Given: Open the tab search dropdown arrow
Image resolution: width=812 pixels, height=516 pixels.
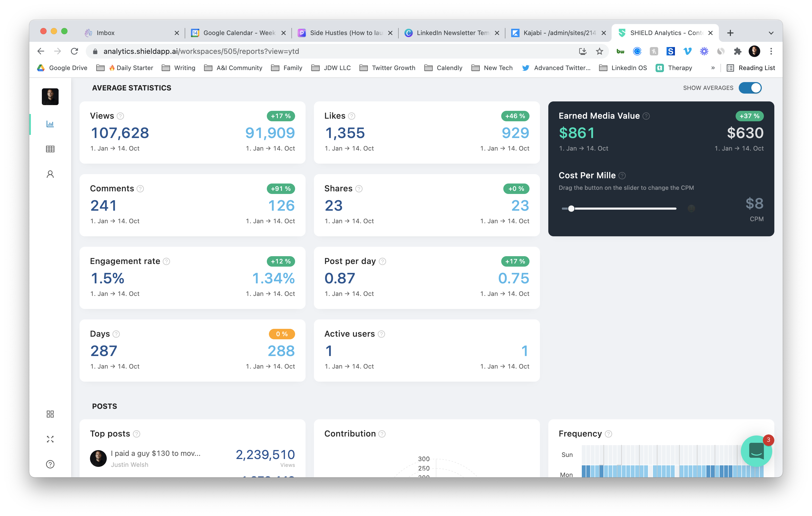Looking at the screenshot, I should [771, 33].
